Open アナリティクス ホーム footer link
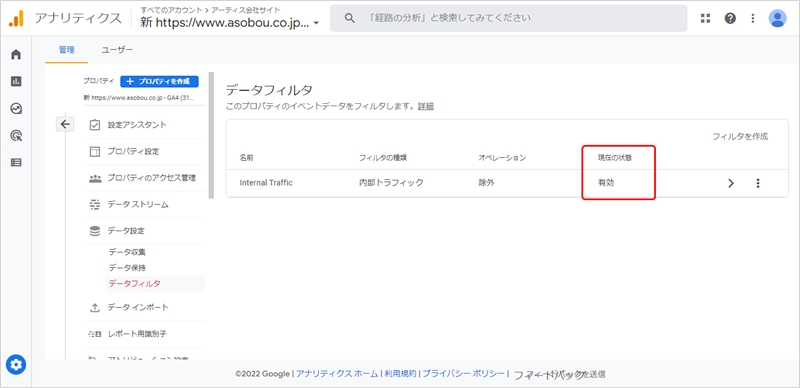 [337, 374]
